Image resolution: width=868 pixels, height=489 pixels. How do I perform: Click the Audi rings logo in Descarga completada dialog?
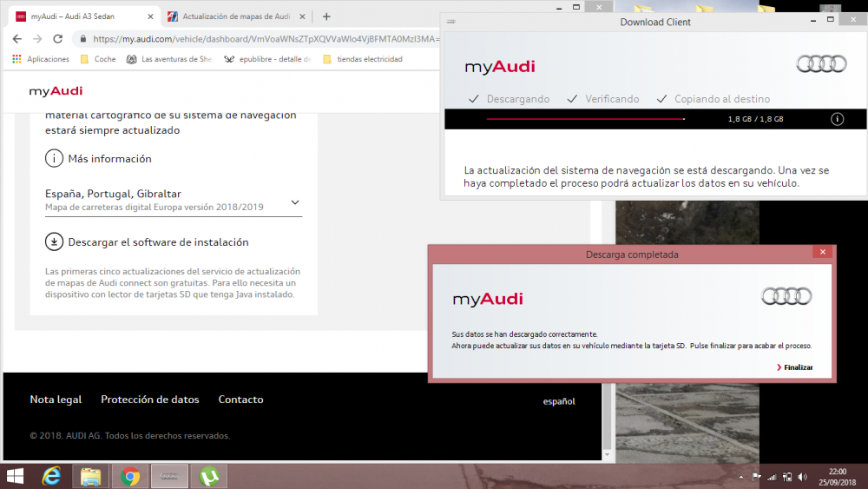(786, 296)
